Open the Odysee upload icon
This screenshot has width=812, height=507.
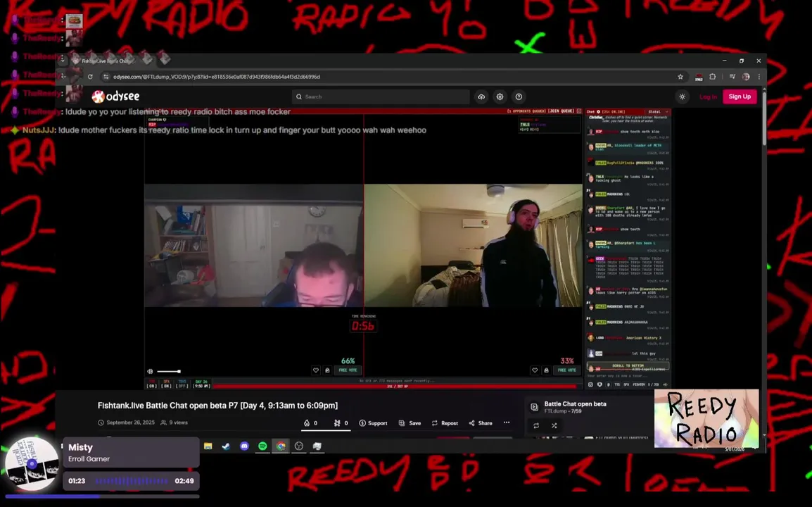481,97
